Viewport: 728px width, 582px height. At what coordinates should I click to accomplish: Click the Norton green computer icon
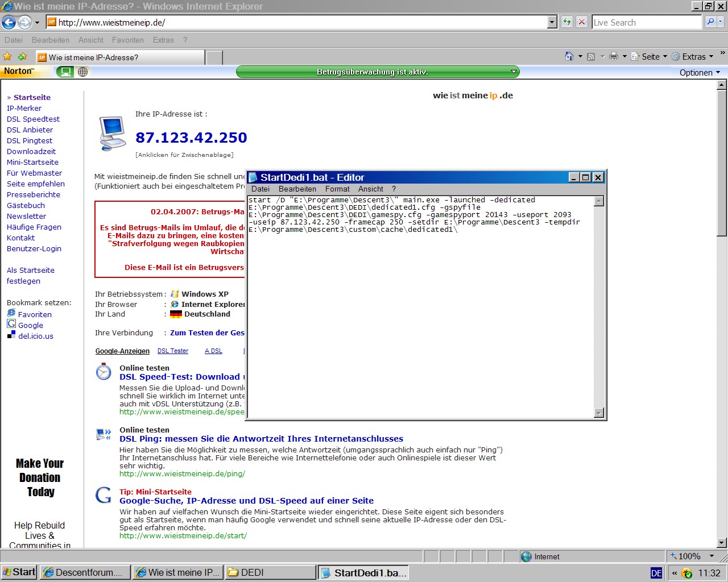(66, 72)
